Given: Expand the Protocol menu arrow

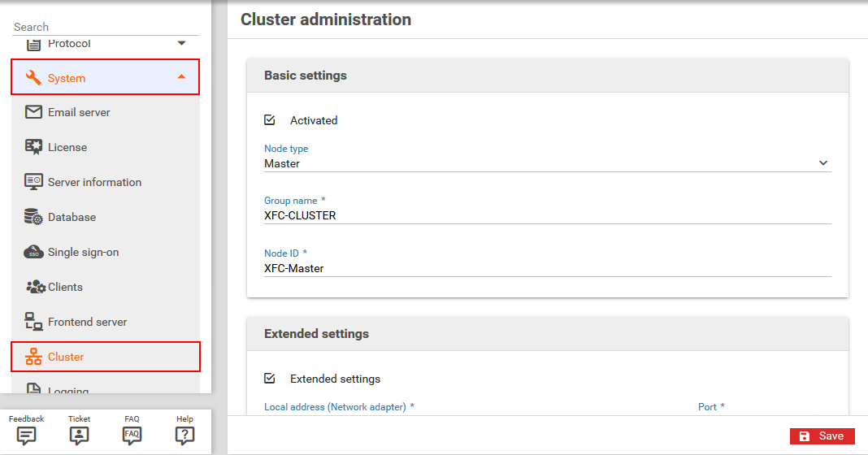Looking at the screenshot, I should coord(181,43).
